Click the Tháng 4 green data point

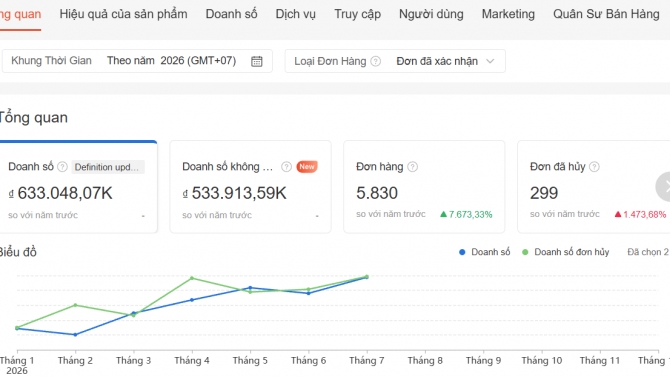click(x=192, y=278)
